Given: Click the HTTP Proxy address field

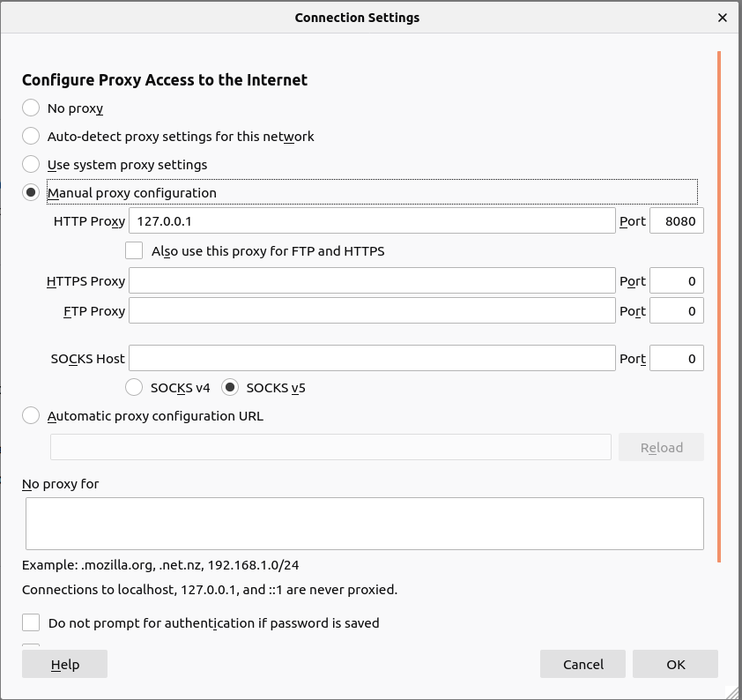Looking at the screenshot, I should pos(371,221).
